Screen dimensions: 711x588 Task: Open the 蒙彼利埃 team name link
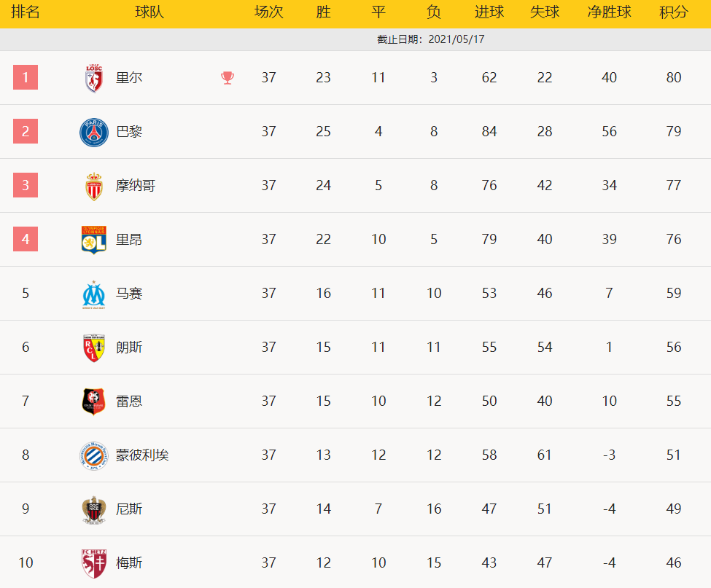click(x=142, y=455)
